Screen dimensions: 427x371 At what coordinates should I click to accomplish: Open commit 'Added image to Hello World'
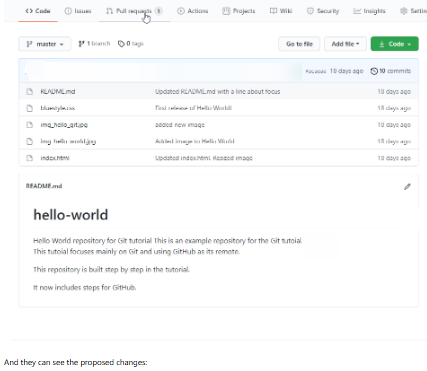click(195, 141)
